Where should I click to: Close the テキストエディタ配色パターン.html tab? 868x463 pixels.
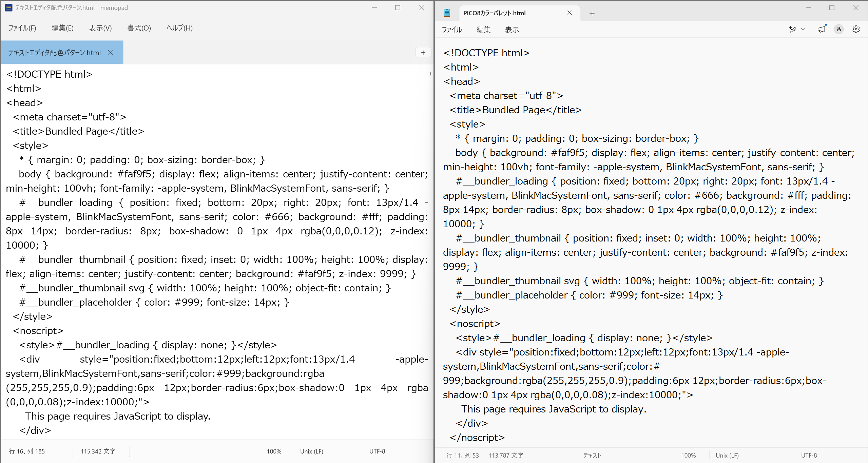coord(111,53)
